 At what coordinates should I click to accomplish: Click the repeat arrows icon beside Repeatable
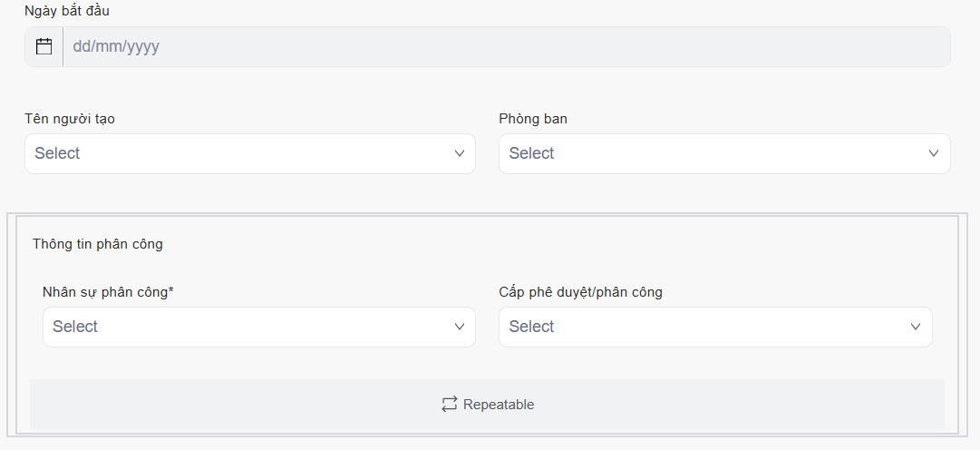tap(450, 405)
